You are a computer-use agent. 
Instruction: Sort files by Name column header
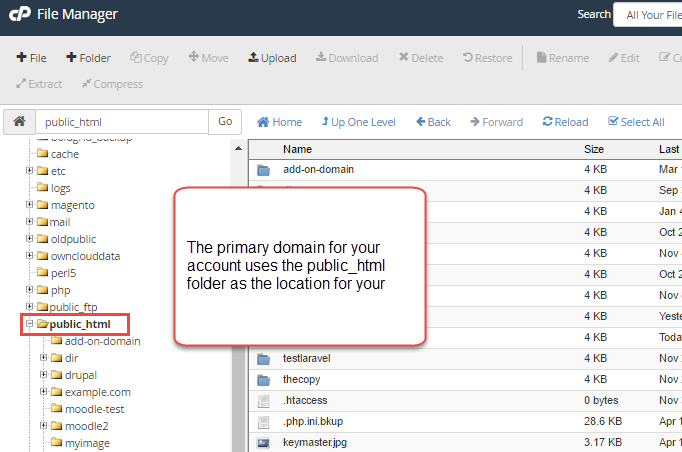[x=297, y=149]
